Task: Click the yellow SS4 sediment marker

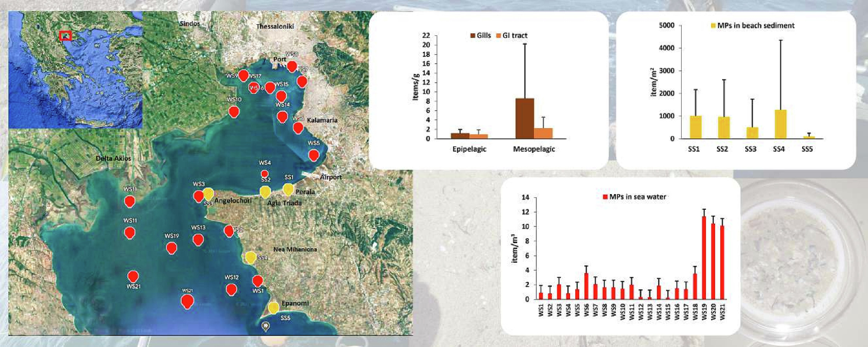Action: click(251, 258)
